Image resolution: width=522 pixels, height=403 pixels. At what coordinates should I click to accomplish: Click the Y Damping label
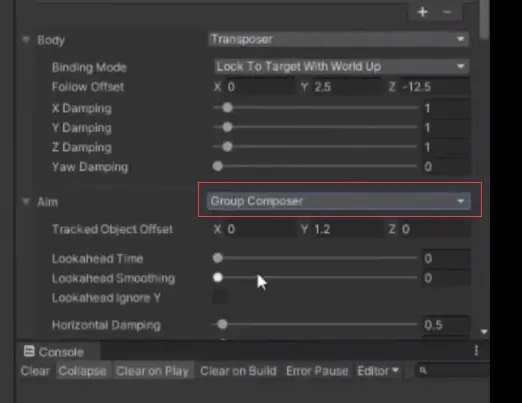[x=82, y=128]
